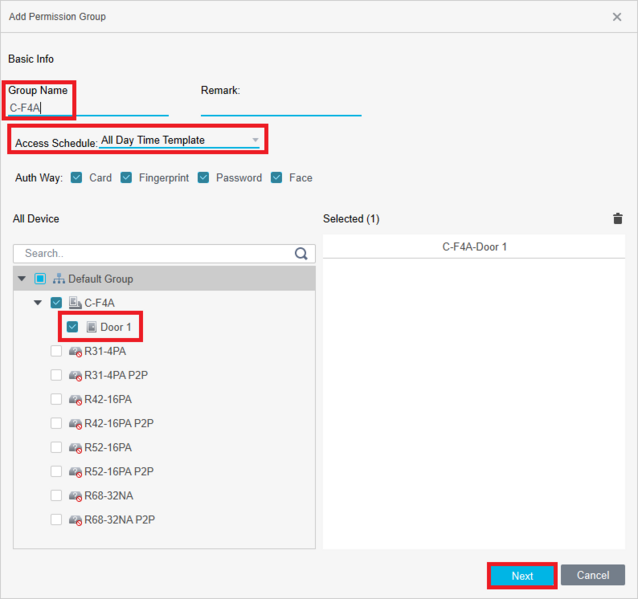Check the R31-4PA P2P checkbox
Image resolution: width=638 pixels, height=599 pixels.
[56, 375]
